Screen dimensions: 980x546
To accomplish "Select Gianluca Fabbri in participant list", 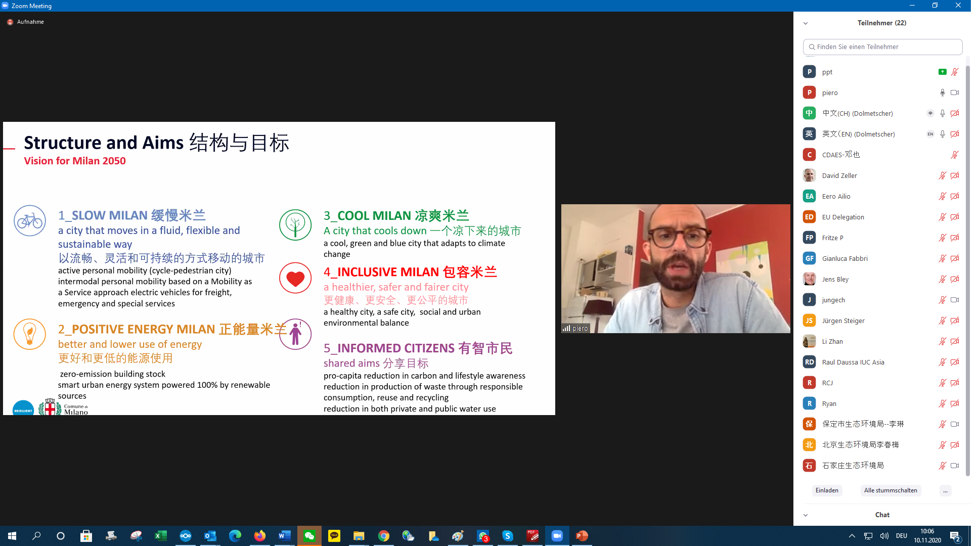I will (844, 258).
